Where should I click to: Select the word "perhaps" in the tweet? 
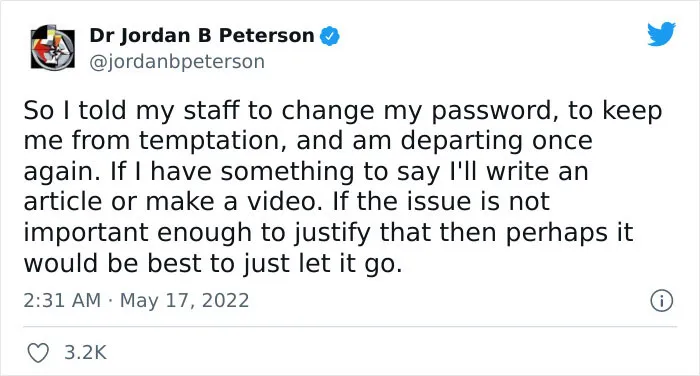pos(557,234)
